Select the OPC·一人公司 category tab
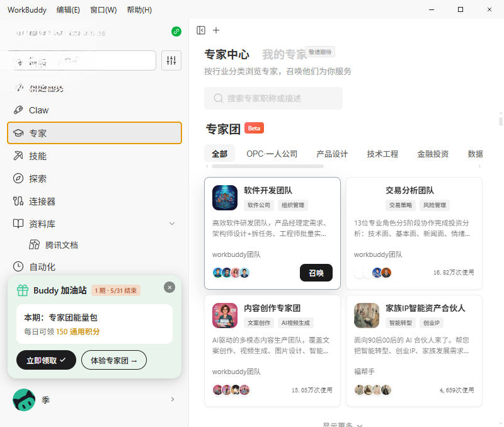504x427 pixels. click(272, 154)
